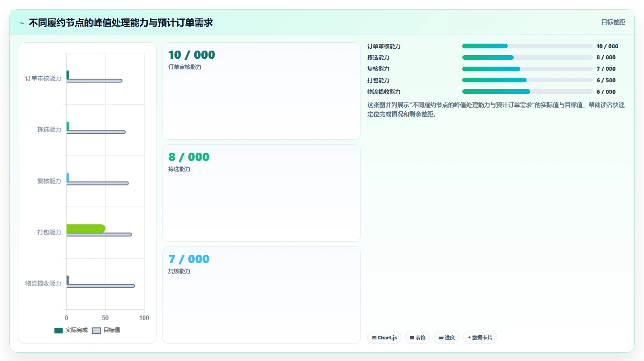Click the 订单审核能力 target bar in the chart
This screenshot has height=361, width=644.
(x=94, y=81)
